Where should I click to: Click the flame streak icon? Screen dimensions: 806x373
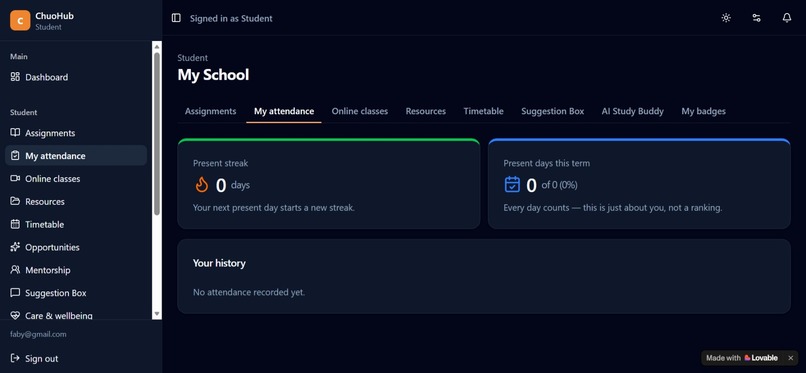[202, 184]
